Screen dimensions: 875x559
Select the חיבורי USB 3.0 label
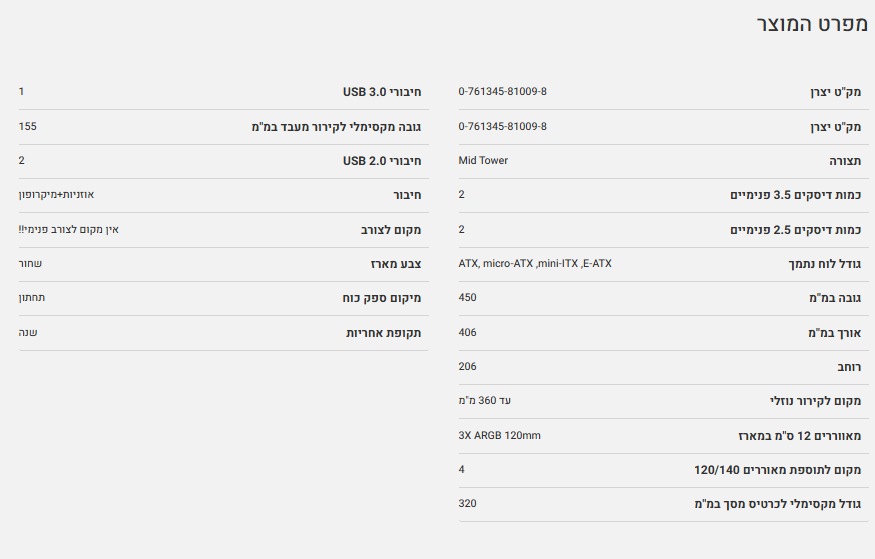coord(382,92)
